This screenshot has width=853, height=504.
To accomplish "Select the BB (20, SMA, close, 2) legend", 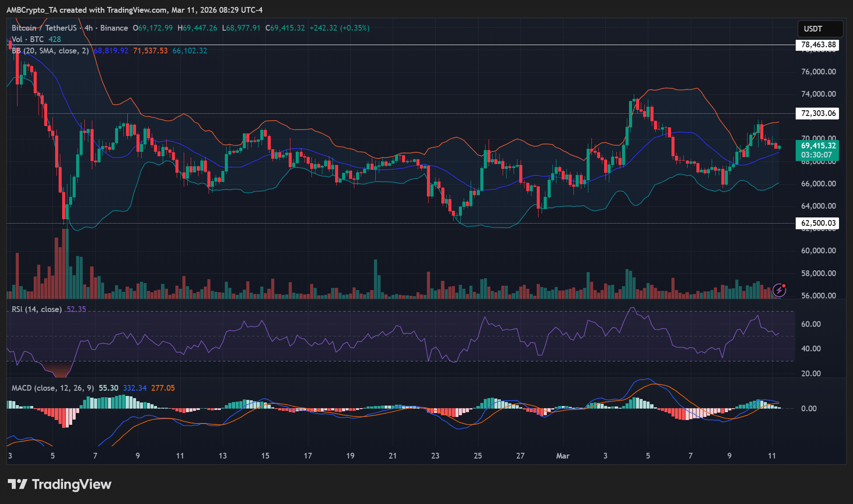I will (50, 51).
